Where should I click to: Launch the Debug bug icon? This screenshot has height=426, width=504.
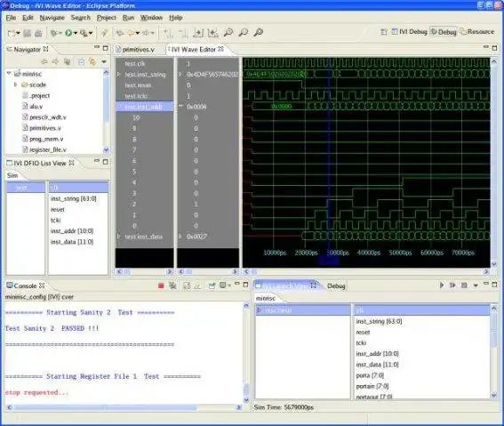click(x=54, y=33)
